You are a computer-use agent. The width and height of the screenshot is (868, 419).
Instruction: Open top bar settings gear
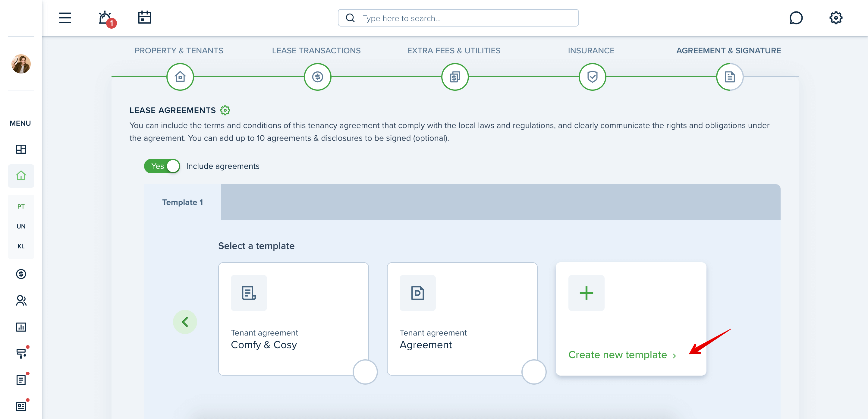[x=836, y=18]
